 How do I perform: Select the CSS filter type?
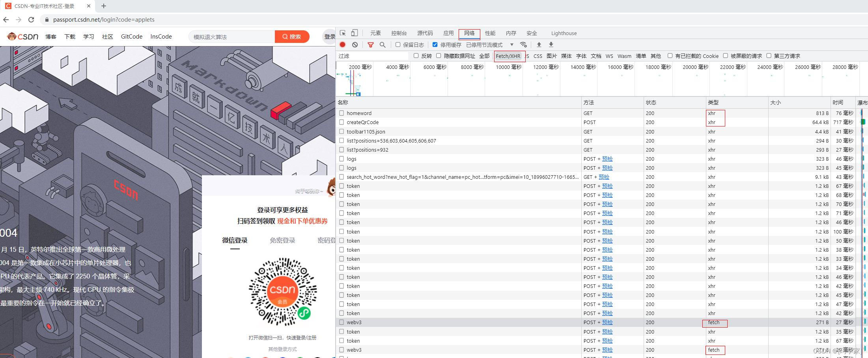tap(538, 56)
